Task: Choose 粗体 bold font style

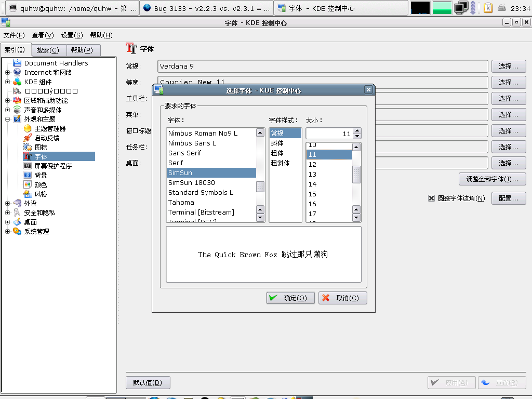Action: click(277, 153)
